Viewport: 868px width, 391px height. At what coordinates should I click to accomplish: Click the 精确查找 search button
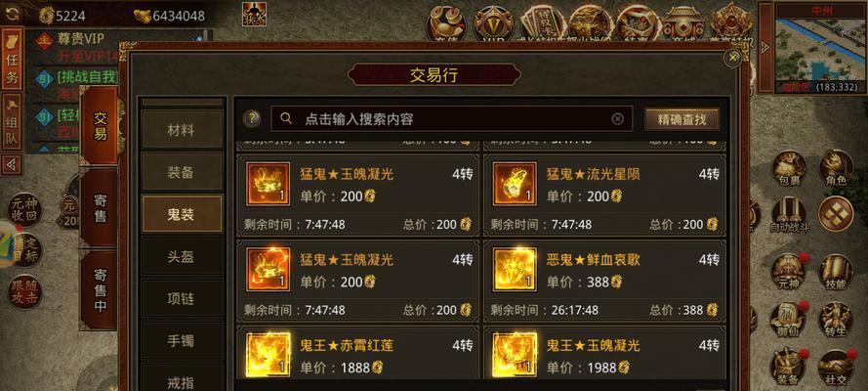[682, 119]
